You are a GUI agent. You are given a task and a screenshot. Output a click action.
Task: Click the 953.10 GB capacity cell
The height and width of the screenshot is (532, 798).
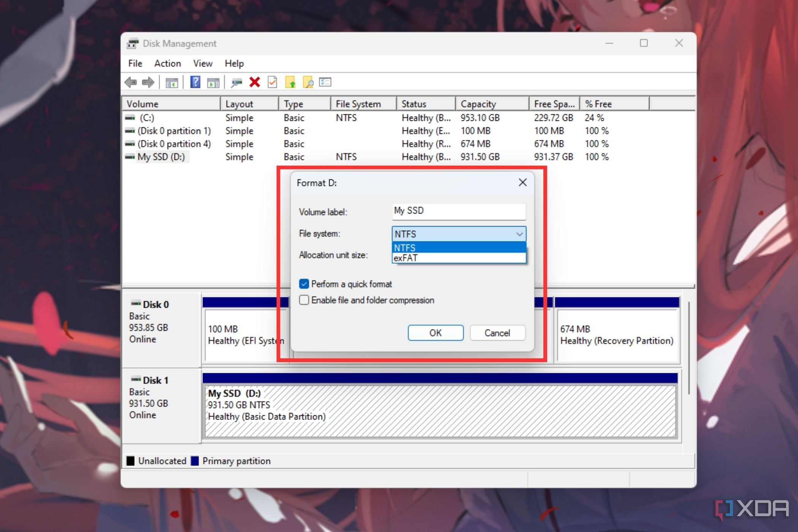tap(480, 118)
